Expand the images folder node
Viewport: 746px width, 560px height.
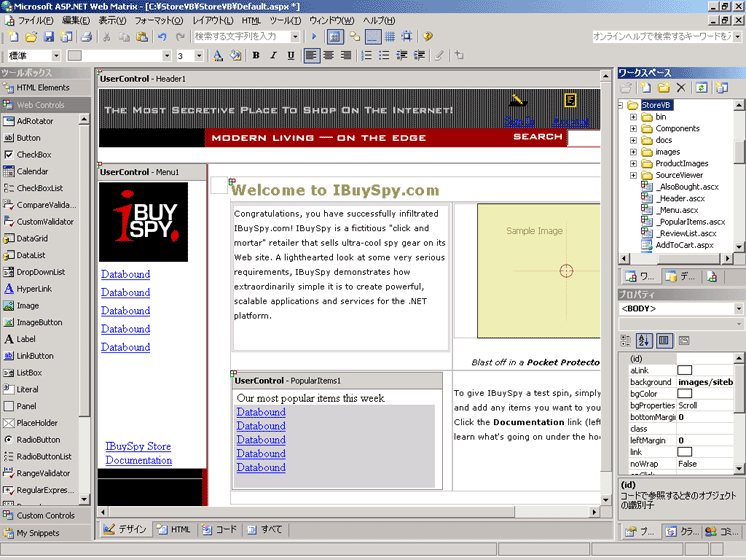(x=633, y=152)
